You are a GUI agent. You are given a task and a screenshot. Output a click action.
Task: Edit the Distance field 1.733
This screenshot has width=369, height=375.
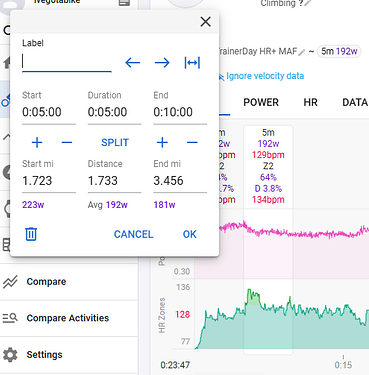[114, 181]
